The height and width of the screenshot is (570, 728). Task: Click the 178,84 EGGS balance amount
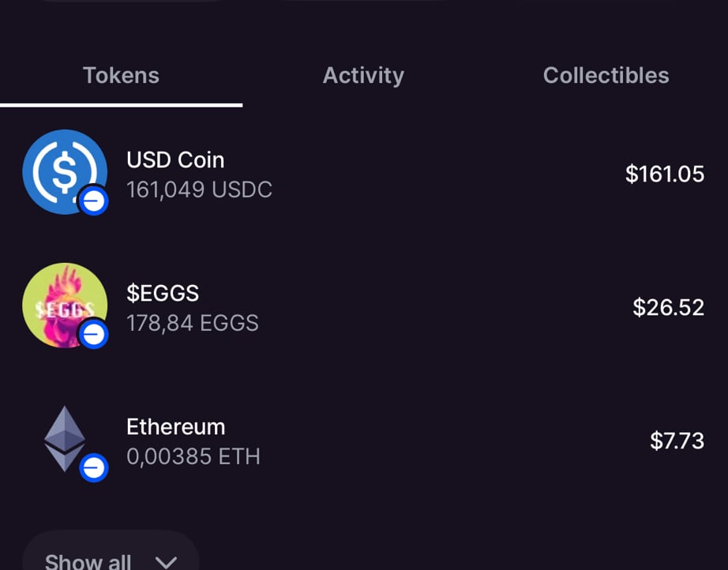coord(192,324)
